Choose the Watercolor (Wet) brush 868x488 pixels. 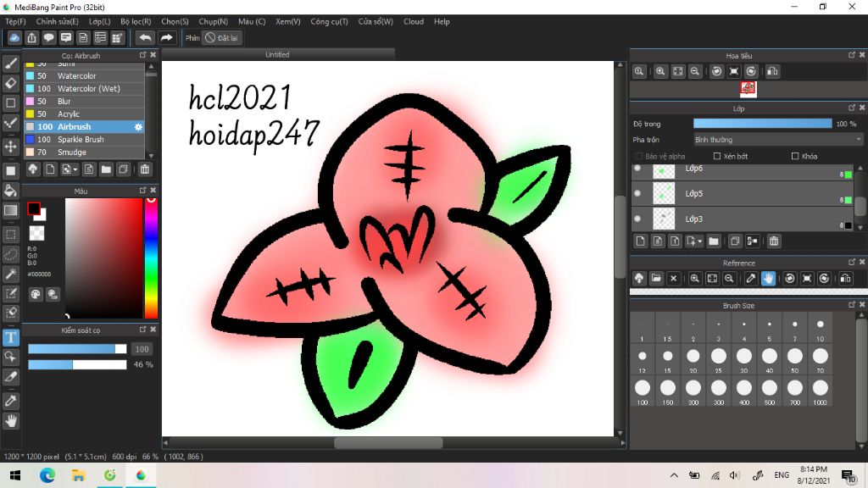click(84, 88)
